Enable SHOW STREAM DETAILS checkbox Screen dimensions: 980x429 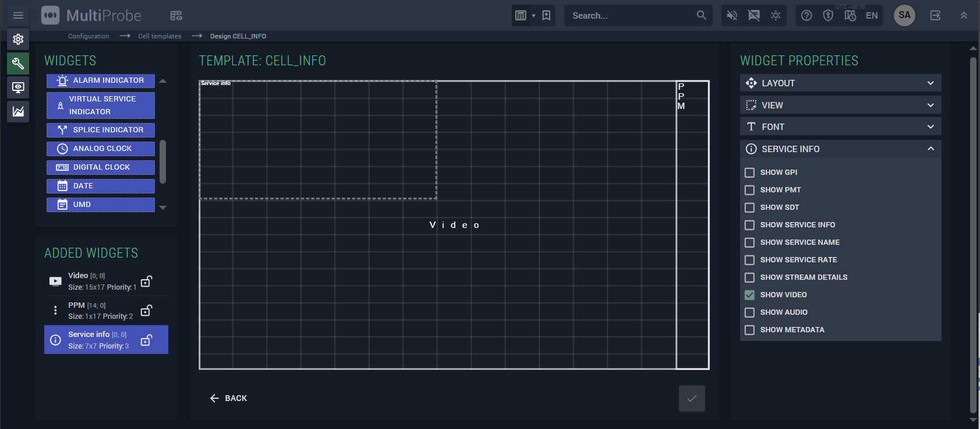point(749,277)
